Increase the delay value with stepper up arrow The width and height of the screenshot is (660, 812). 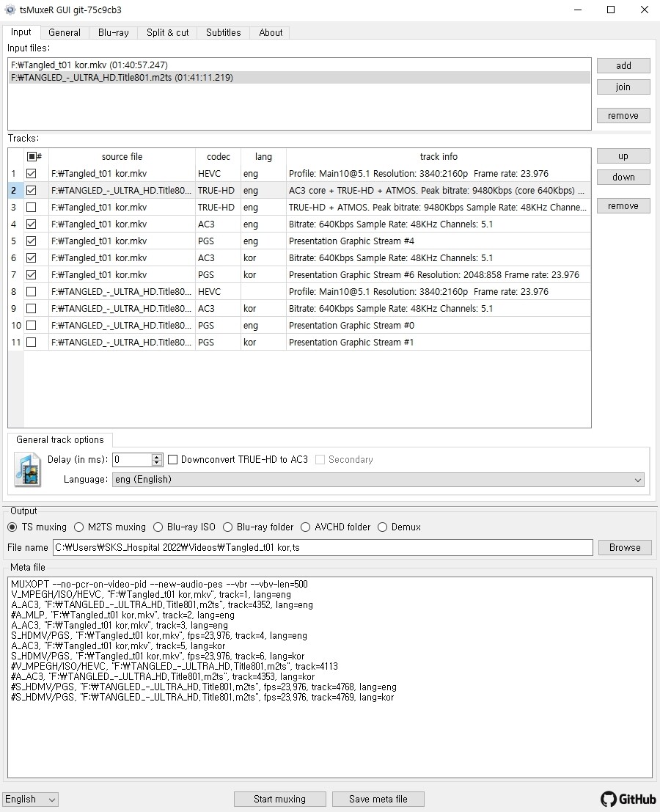point(157,456)
